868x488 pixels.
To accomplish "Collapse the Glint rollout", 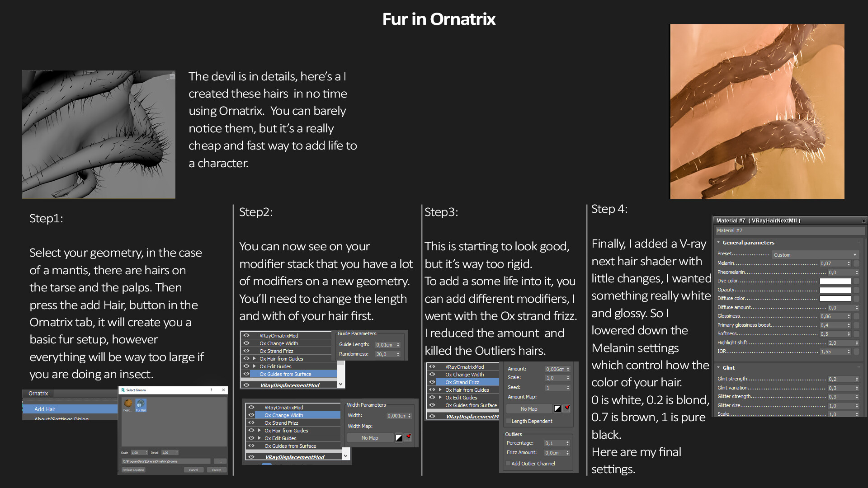I will point(718,368).
